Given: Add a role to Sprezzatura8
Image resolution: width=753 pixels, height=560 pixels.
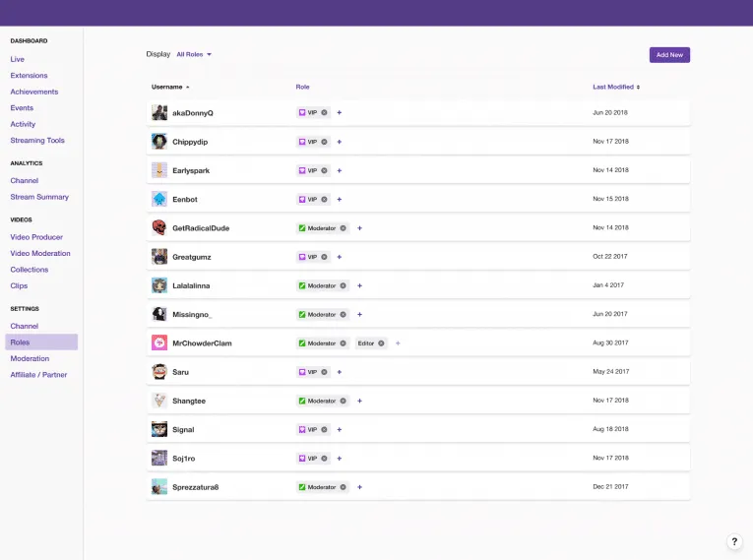Looking at the screenshot, I should (359, 487).
